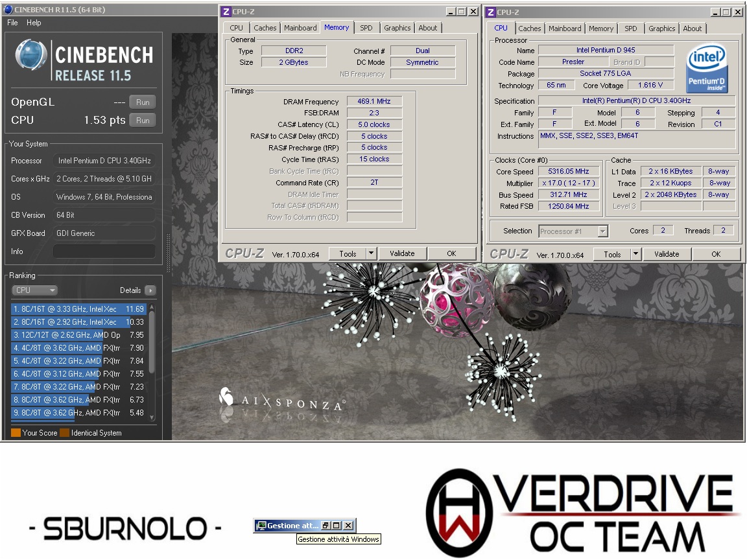Image resolution: width=747 pixels, height=560 pixels.
Task: Click the Details arrow button in Ranking
Action: 150,290
